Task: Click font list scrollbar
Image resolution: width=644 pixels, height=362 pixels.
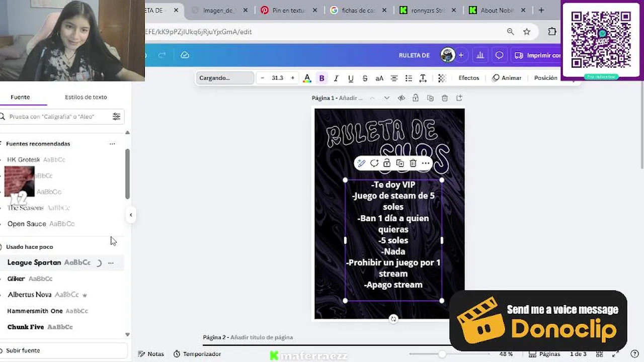Action: pyautogui.click(x=127, y=173)
